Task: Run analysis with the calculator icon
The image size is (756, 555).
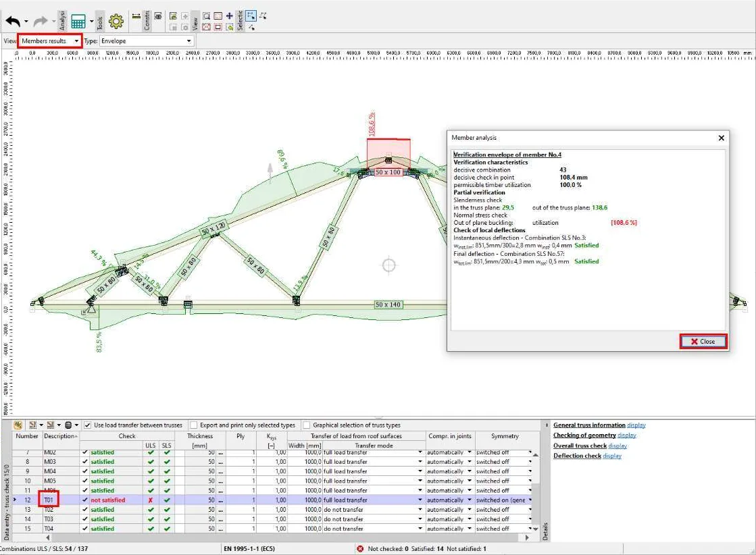Action: [x=78, y=21]
